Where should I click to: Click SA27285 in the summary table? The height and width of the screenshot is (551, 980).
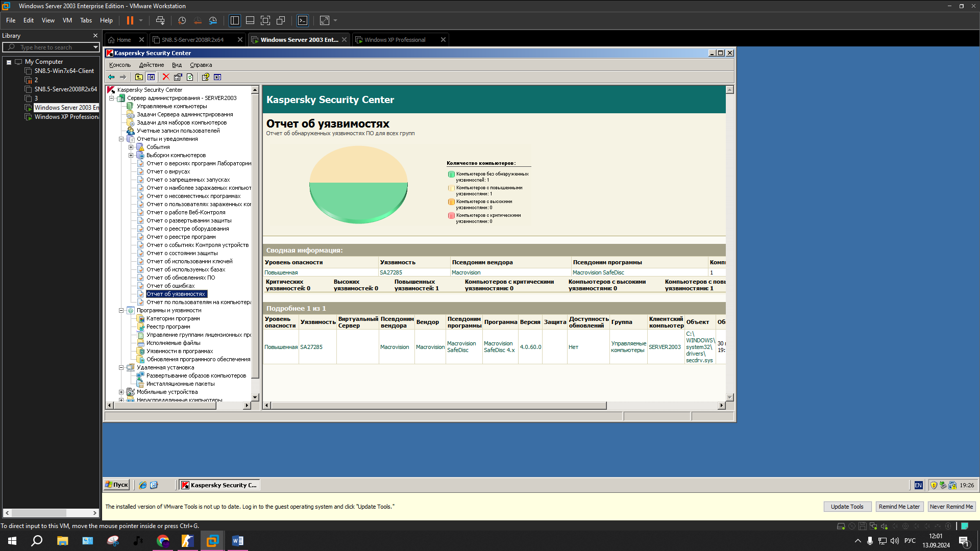tap(391, 272)
